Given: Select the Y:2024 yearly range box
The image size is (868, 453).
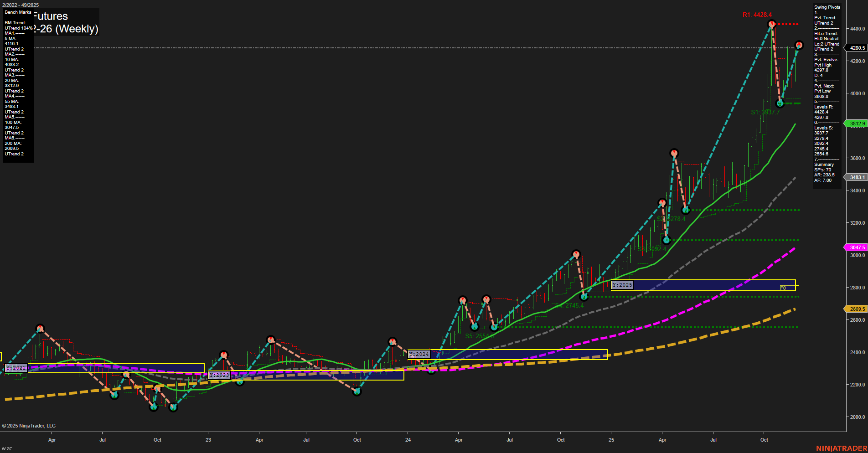Looking at the screenshot, I should [x=419, y=354].
